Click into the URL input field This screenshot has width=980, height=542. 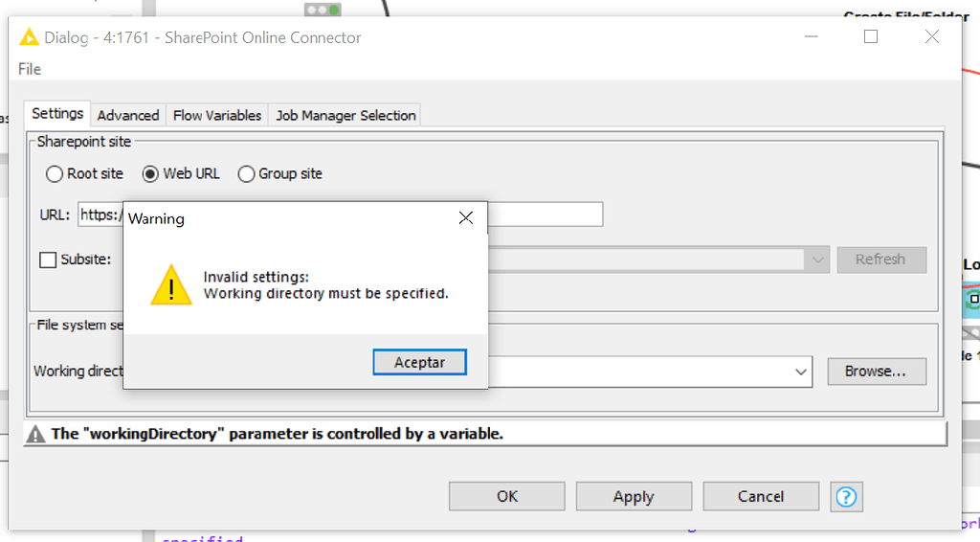tap(341, 215)
